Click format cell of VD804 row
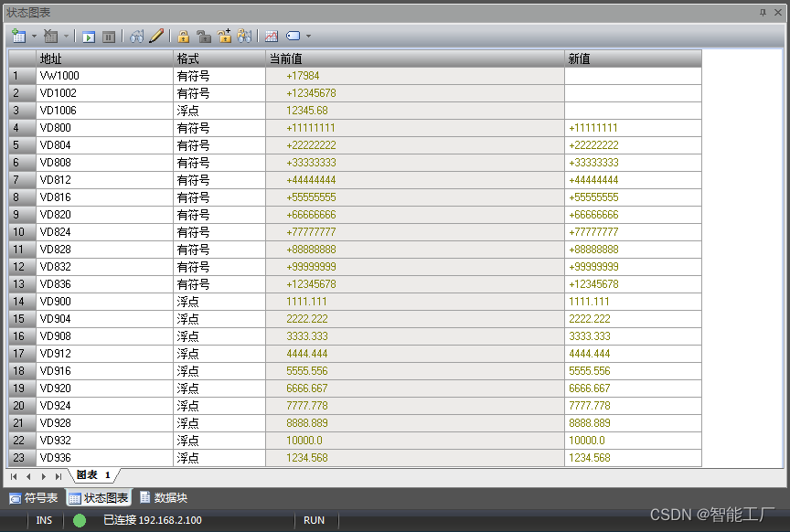 click(219, 145)
